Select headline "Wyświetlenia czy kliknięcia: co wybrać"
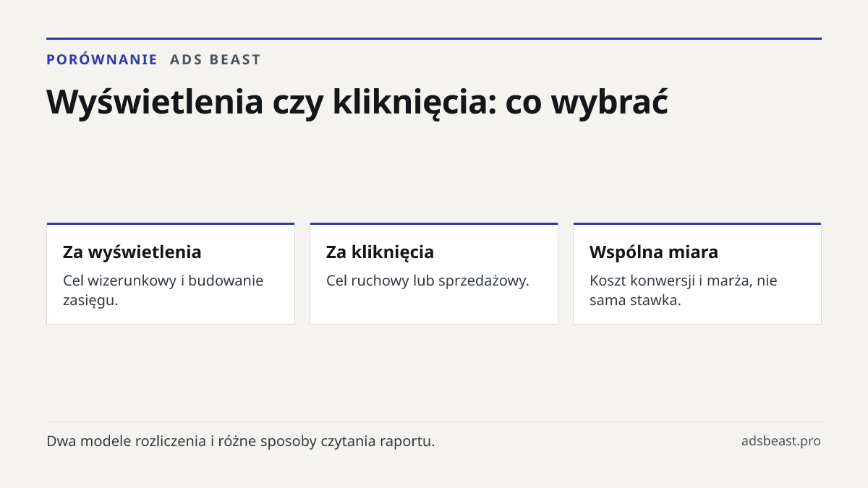This screenshot has width=868, height=488. pos(357,103)
